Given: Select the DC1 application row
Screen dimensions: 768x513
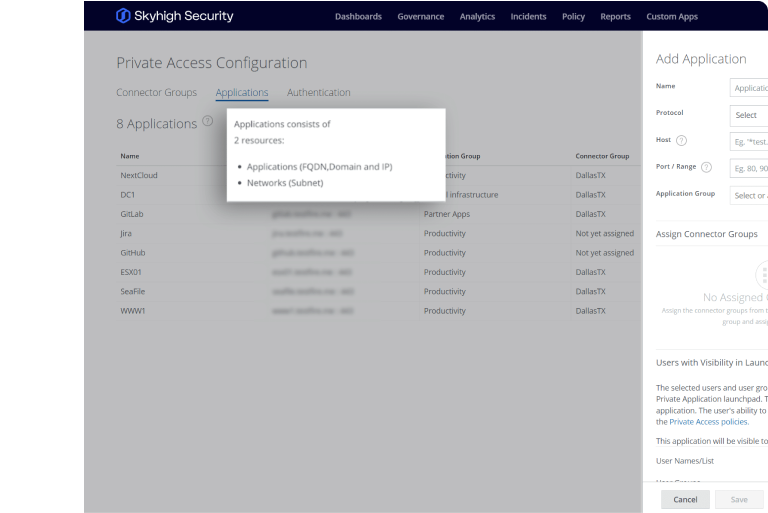Looking at the screenshot, I should pos(378,195).
